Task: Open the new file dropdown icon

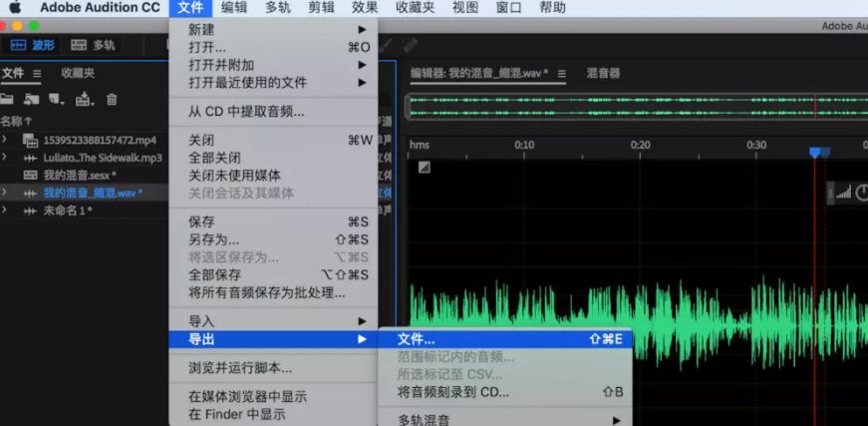Action: pyautogui.click(x=57, y=100)
